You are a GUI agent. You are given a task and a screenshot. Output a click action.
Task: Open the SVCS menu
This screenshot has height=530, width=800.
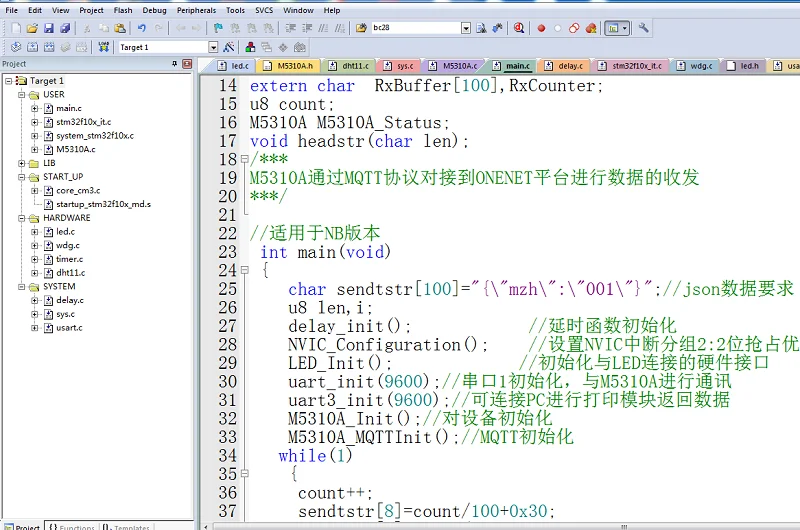(x=264, y=10)
